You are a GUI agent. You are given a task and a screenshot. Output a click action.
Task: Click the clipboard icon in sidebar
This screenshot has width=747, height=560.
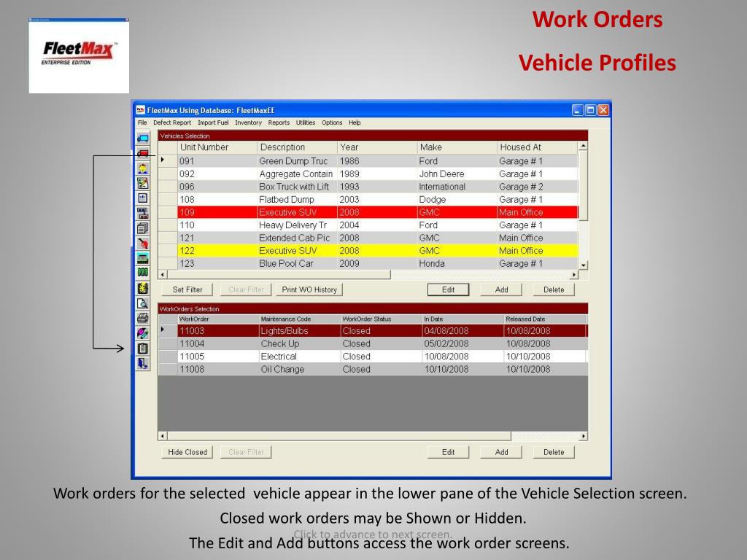(143, 348)
